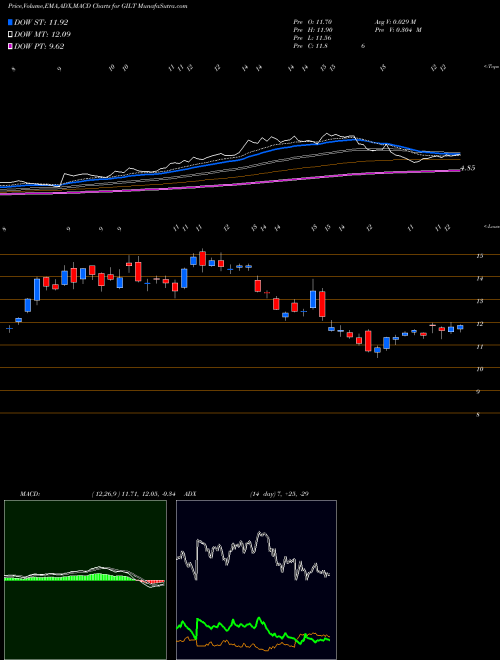
Task: Click the 12 price axis label
Action: click(479, 324)
